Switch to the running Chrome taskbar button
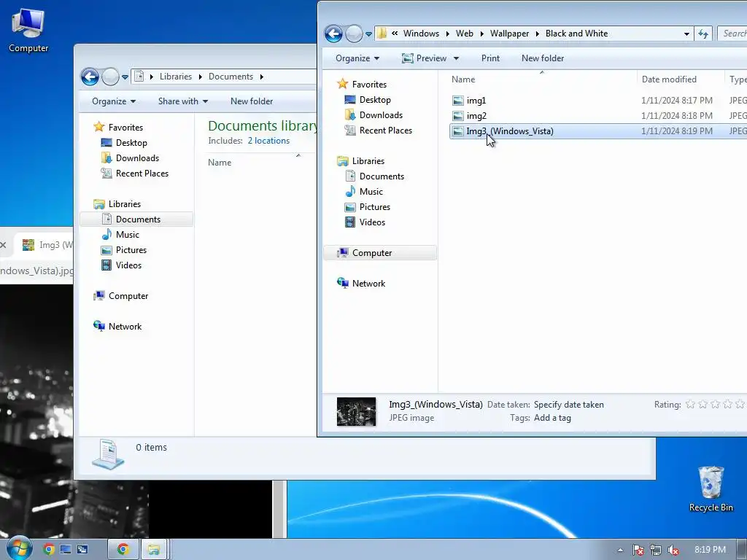Image resolution: width=747 pixels, height=560 pixels. point(123,550)
